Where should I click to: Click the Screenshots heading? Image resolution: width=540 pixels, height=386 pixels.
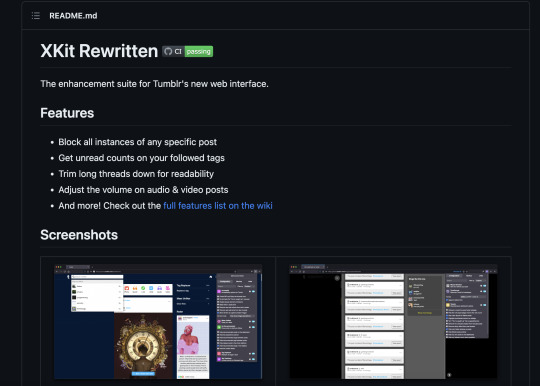[79, 235]
